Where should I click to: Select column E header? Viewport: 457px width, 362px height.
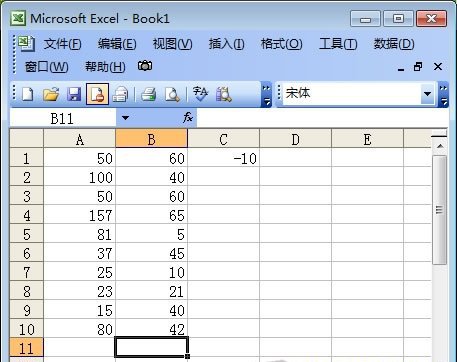coord(367,139)
